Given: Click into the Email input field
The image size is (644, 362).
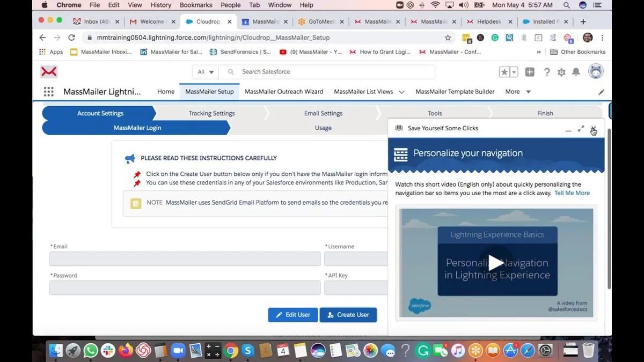Looking at the screenshot, I should [185, 259].
